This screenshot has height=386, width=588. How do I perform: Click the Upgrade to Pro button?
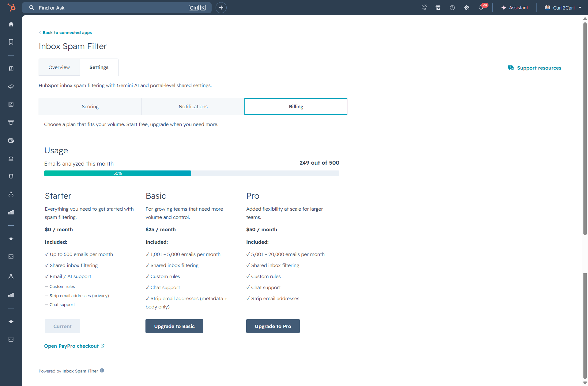[x=273, y=326]
